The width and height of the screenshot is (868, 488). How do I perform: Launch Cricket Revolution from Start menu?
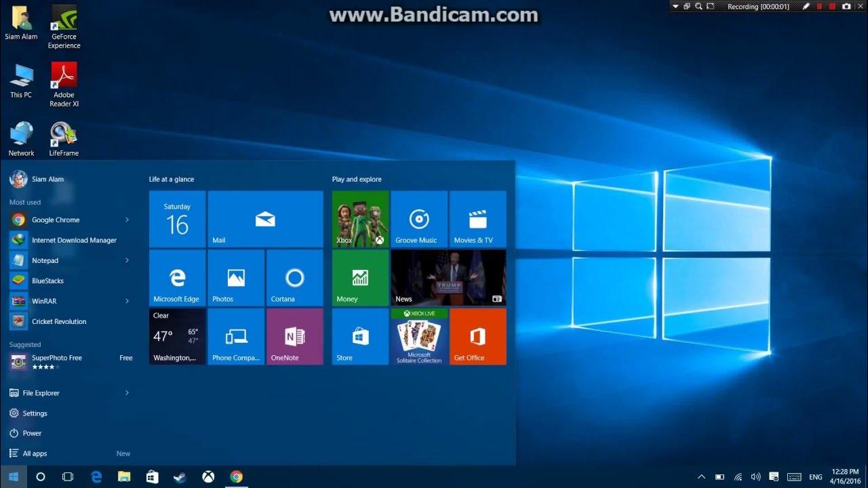point(70,321)
